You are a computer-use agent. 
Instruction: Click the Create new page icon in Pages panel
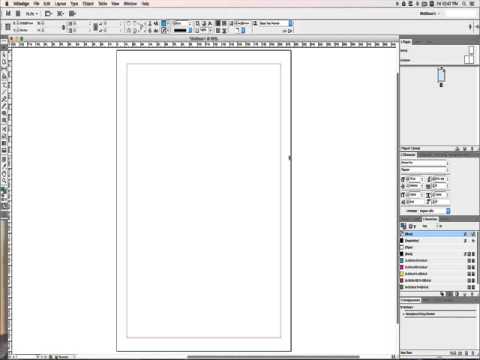click(465, 148)
